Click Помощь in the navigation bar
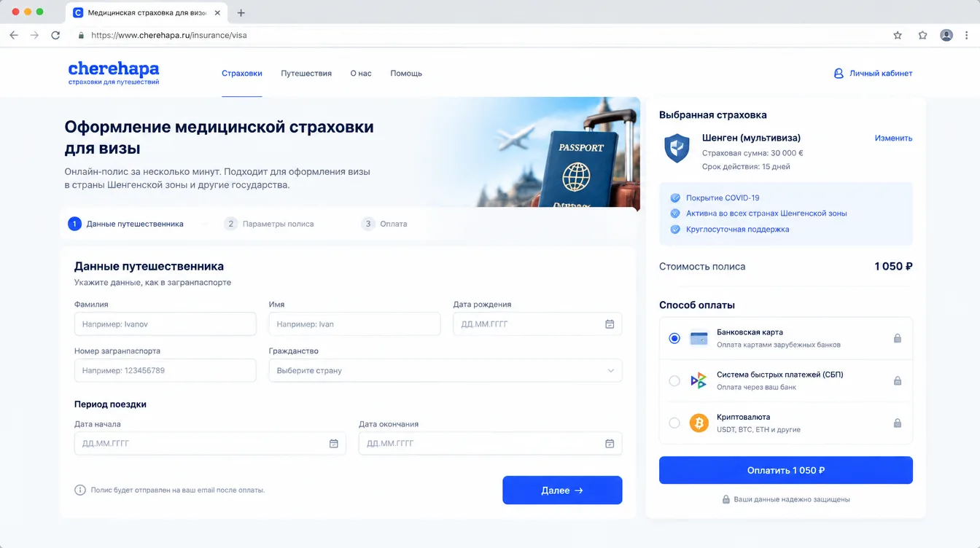Viewport: 980px width, 548px height. click(x=406, y=73)
